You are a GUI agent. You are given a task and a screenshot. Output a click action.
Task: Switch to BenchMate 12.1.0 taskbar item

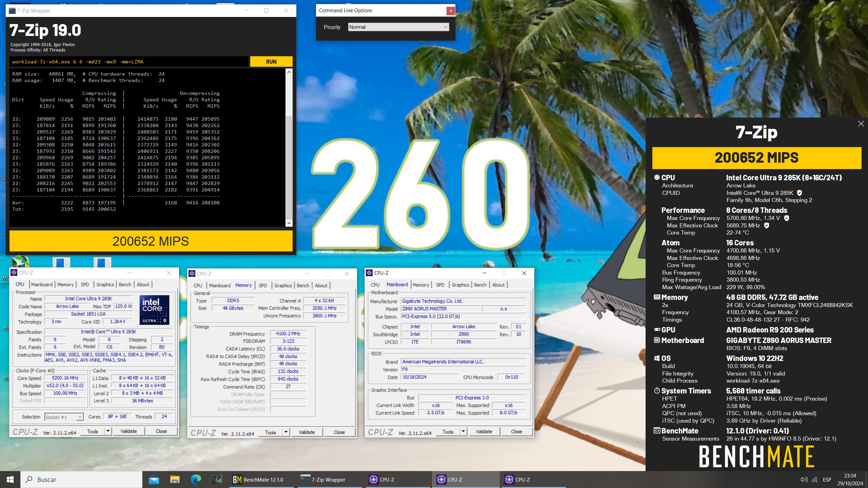click(262, 480)
